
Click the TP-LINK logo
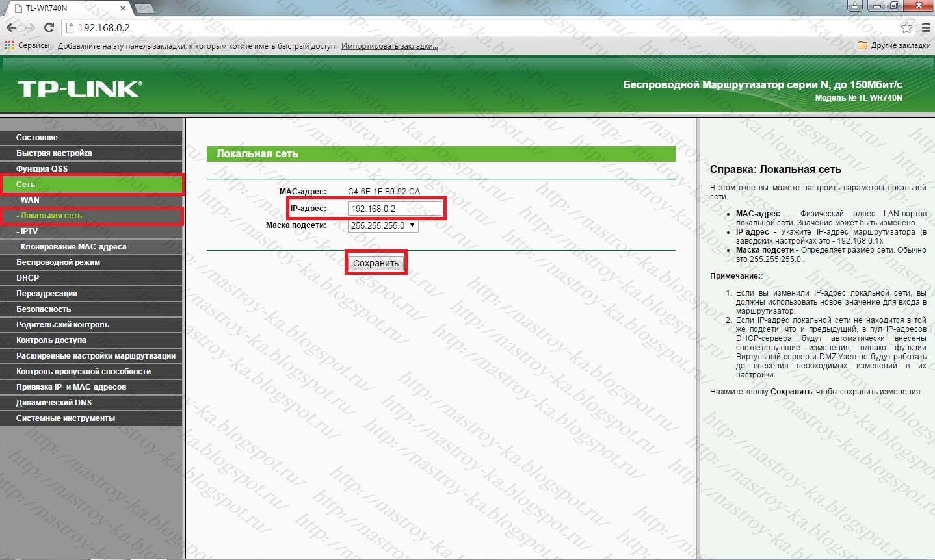[79, 89]
